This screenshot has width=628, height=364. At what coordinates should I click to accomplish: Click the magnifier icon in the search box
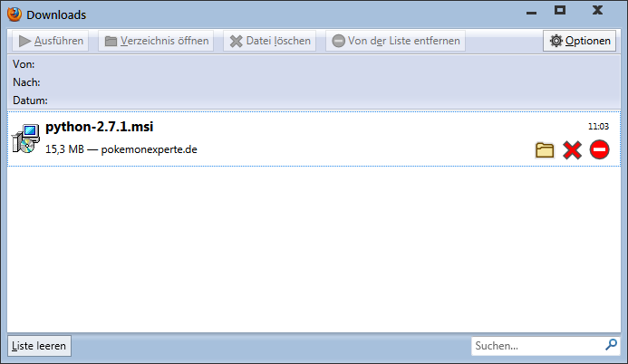(611, 345)
